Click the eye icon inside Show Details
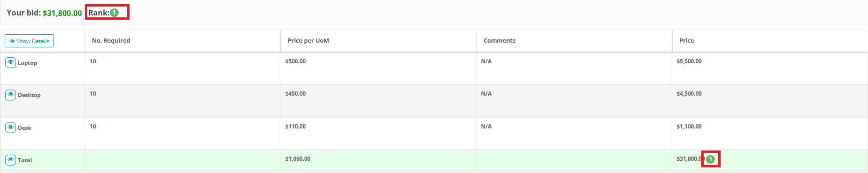This screenshot has width=868, height=173. 12,41
